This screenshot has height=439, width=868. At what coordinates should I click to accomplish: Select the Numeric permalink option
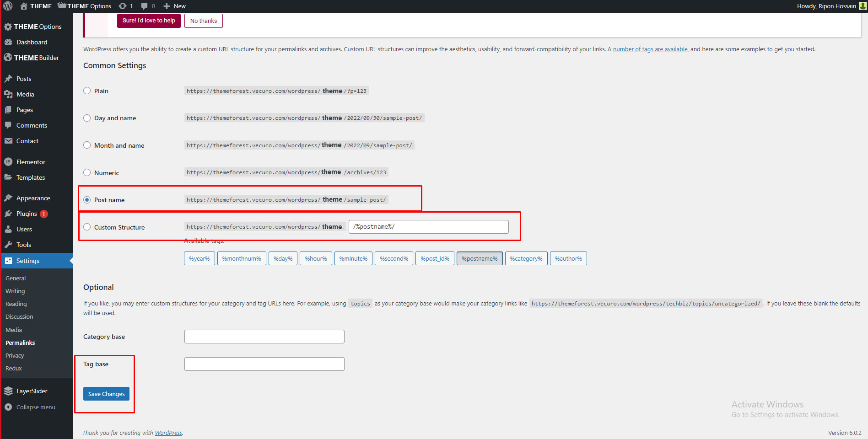(x=87, y=172)
